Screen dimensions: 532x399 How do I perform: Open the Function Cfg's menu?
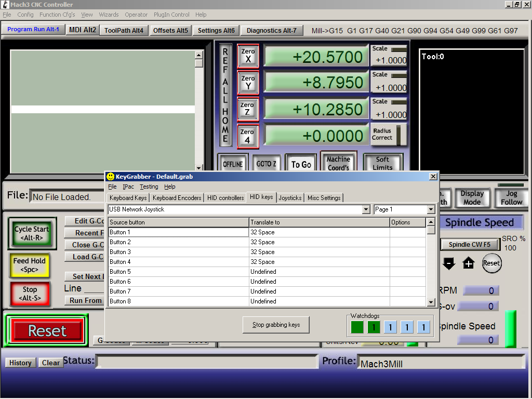click(57, 15)
